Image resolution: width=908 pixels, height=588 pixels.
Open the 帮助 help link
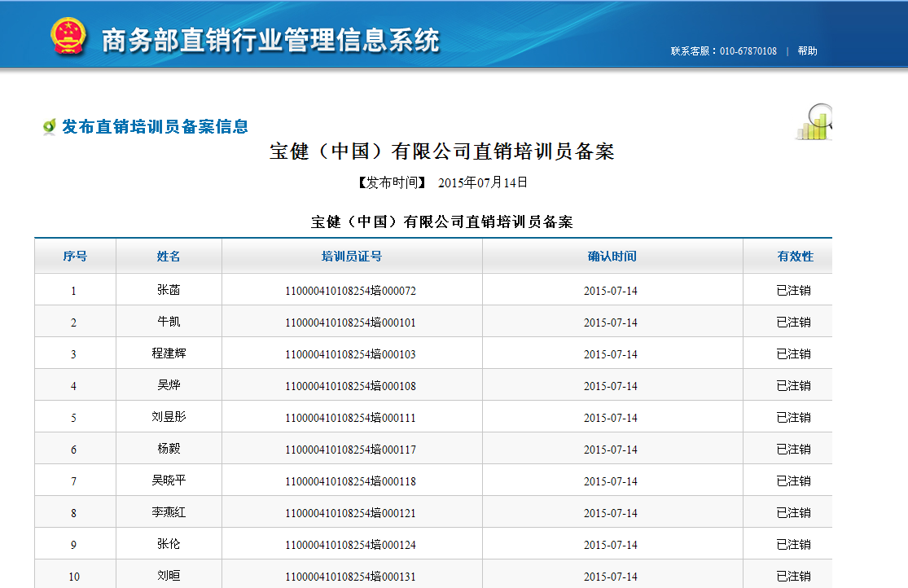tap(807, 50)
